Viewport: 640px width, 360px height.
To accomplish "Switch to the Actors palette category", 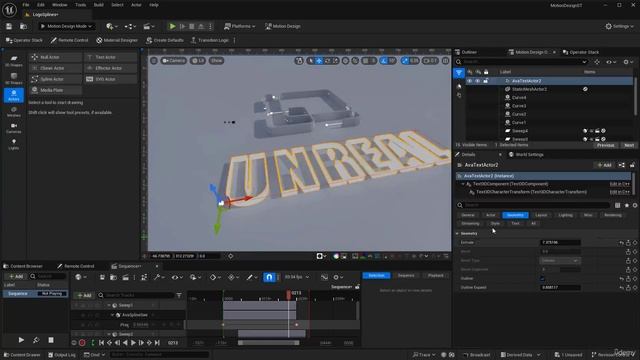I will click(14, 96).
